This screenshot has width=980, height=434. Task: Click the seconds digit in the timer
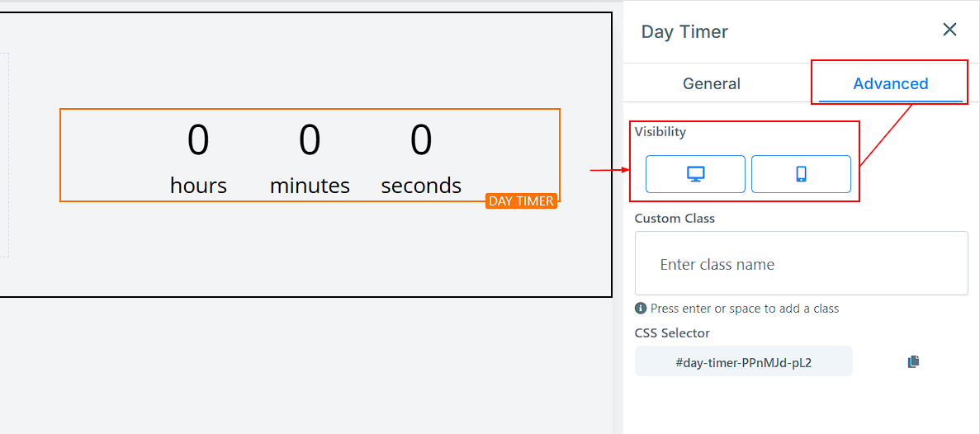[x=421, y=140]
